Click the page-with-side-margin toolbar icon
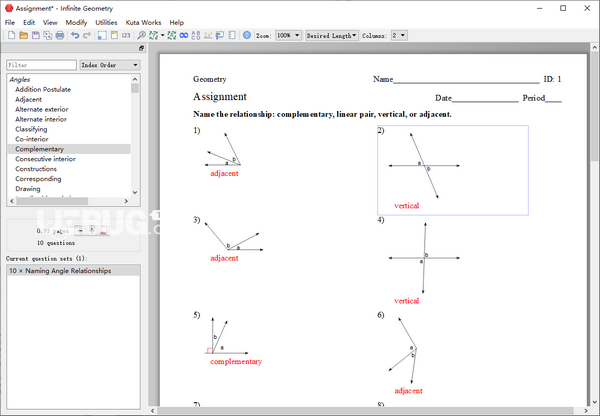 point(232,36)
